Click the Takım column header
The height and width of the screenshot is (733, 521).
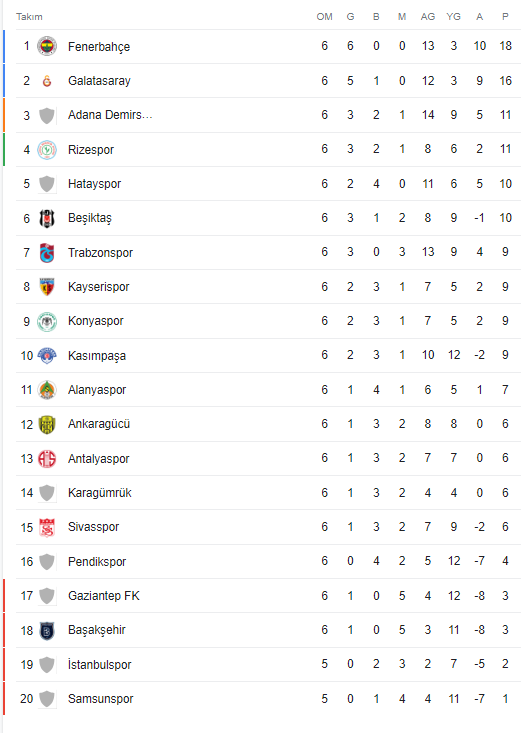point(29,17)
